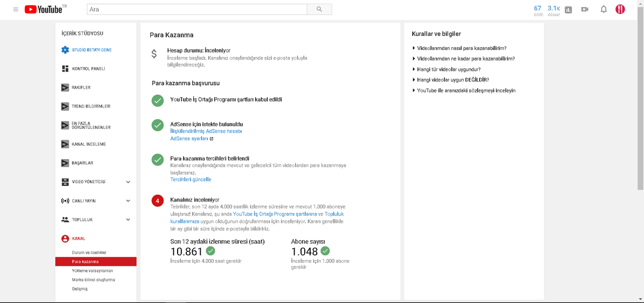Click Tercihleri güncelle link
This screenshot has width=644, height=303.
tap(191, 179)
